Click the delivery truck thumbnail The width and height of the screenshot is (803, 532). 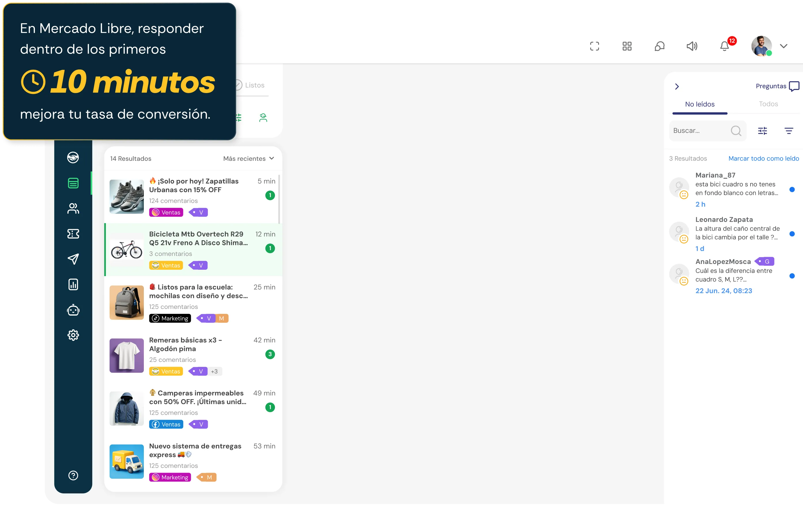coord(127,461)
